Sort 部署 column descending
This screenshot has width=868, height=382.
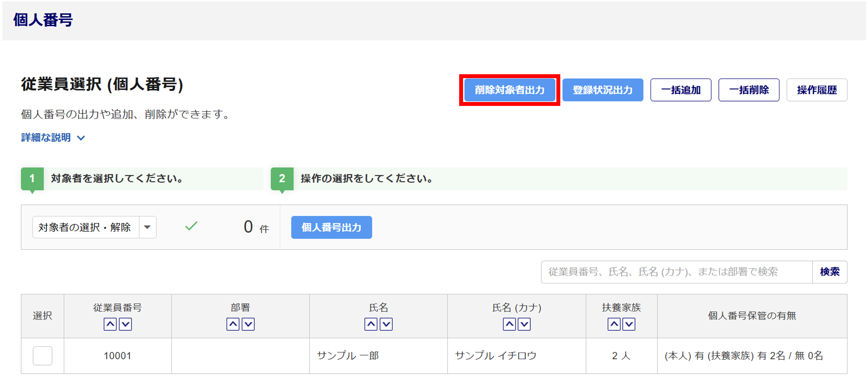tap(248, 324)
